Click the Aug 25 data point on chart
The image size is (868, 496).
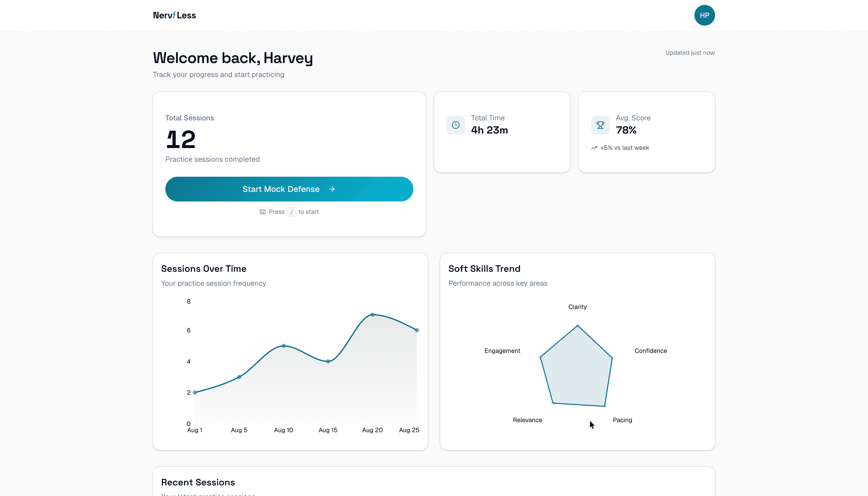click(417, 330)
